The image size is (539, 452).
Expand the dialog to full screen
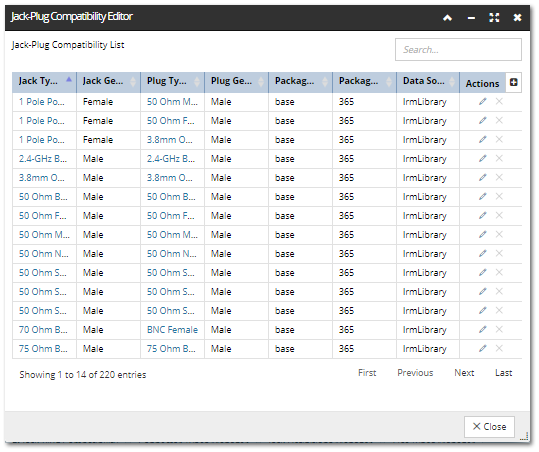tap(494, 18)
